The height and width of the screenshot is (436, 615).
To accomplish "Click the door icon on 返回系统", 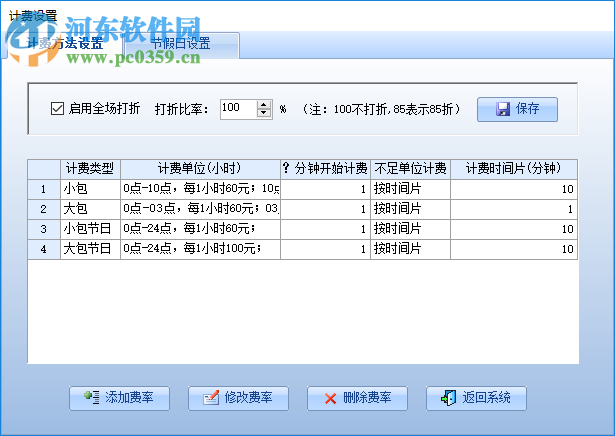I will click(449, 398).
